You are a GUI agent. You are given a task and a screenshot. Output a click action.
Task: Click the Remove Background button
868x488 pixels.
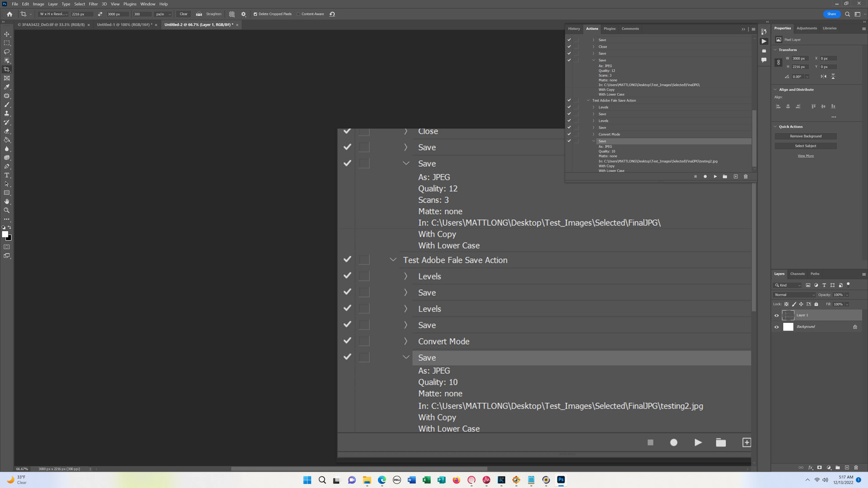point(805,136)
